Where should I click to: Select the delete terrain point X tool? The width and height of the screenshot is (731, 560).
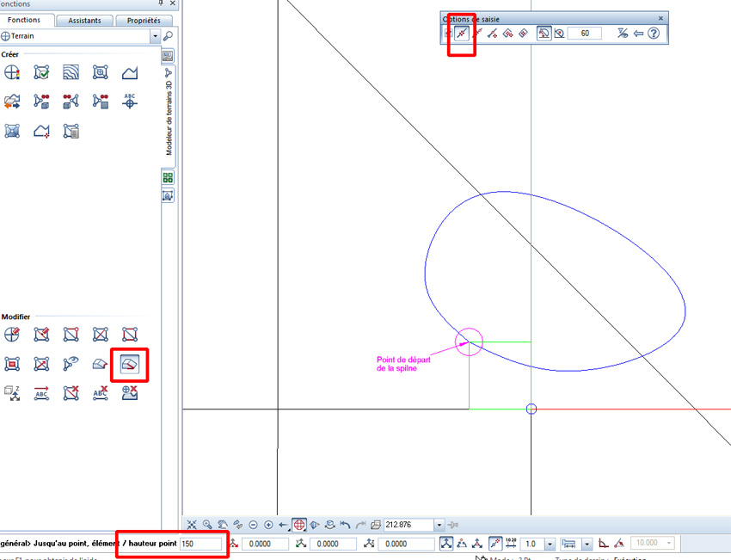coord(130,393)
